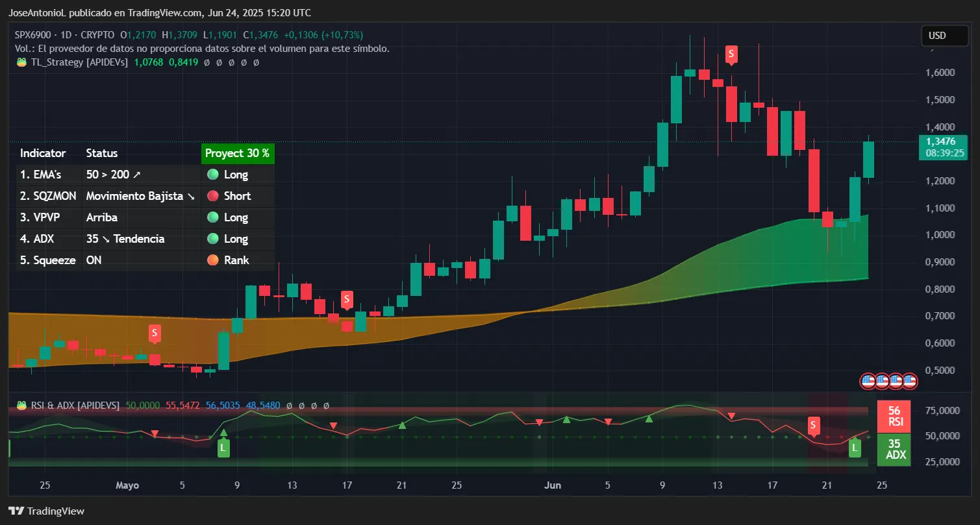The width and height of the screenshot is (980, 525).
Task: Open the USD currency selector
Action: [x=944, y=36]
